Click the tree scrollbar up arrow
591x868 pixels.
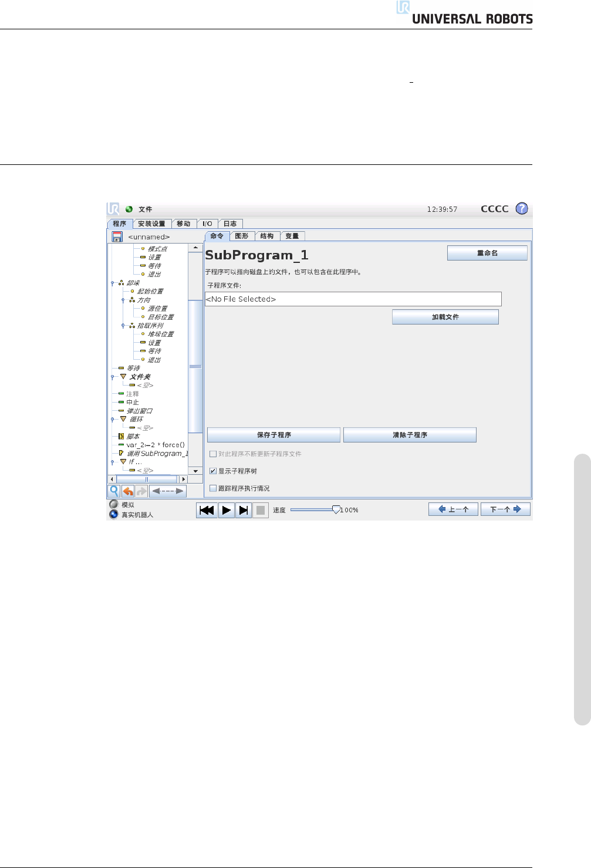pos(195,248)
